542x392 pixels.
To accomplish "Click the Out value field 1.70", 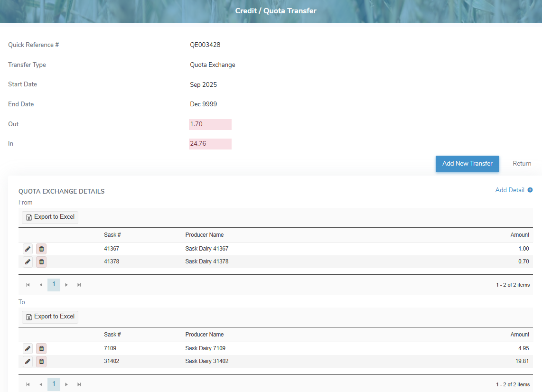I will point(210,124).
